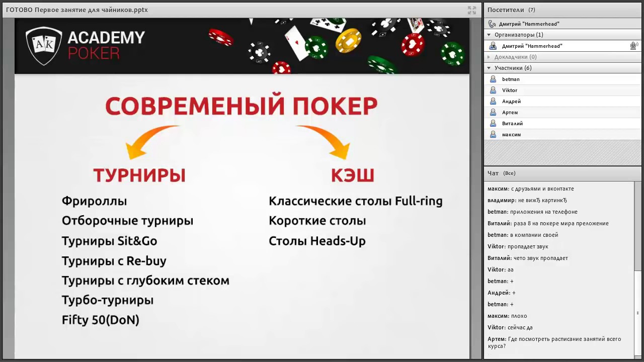Click 'Турниры с Re-buy' on the slide

coord(114,261)
